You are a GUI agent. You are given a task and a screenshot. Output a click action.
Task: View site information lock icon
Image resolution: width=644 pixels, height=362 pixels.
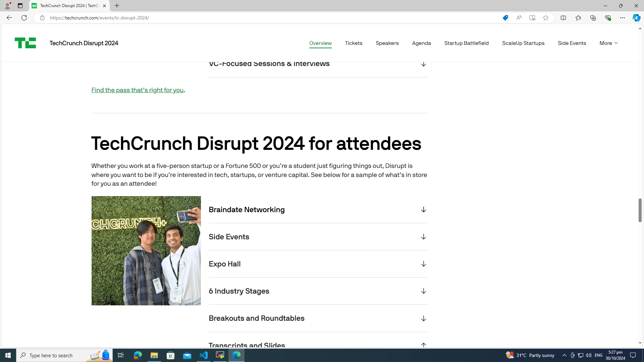click(42, 18)
